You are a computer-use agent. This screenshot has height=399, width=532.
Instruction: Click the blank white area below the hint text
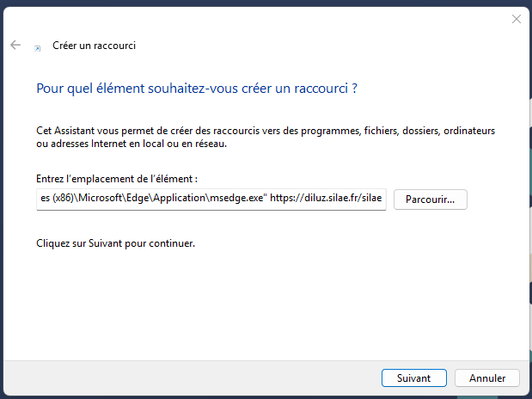tap(258, 301)
